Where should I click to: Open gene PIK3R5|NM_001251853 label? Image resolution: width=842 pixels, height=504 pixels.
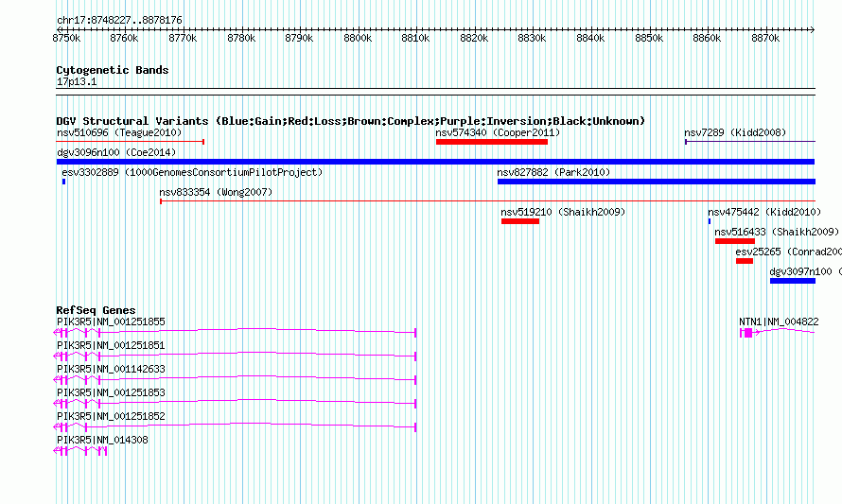pyautogui.click(x=111, y=392)
